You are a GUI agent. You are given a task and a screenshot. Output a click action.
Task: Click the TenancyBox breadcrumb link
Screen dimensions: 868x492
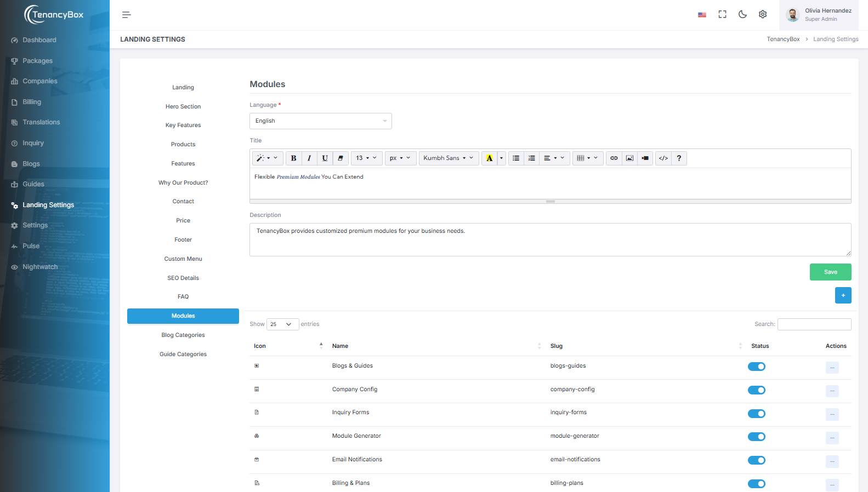click(783, 39)
